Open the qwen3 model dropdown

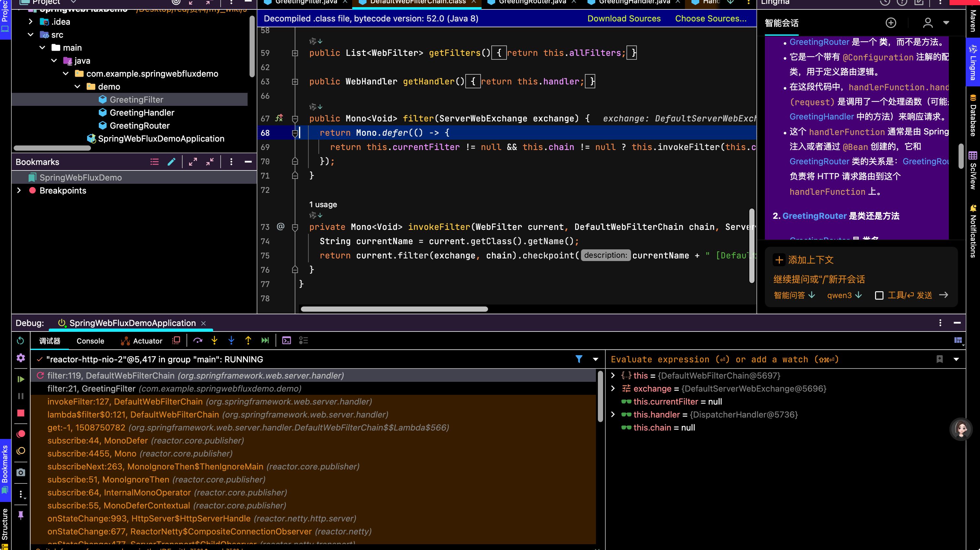844,295
